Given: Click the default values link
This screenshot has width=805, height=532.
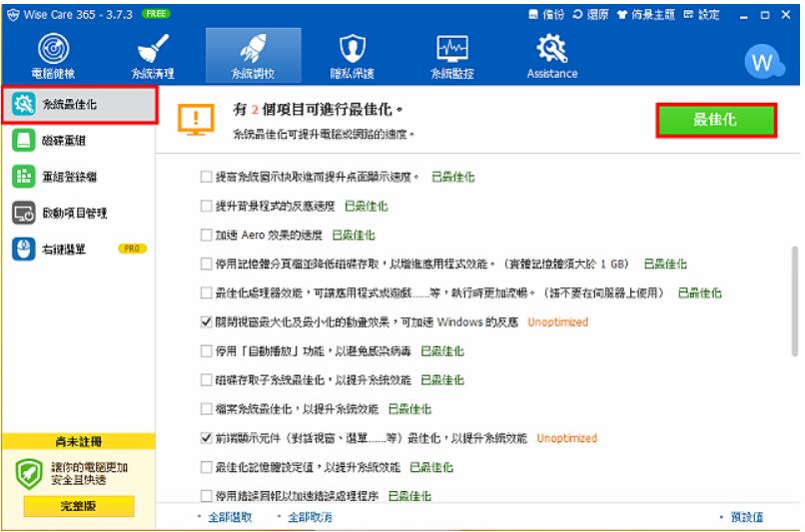Looking at the screenshot, I should click(747, 517).
